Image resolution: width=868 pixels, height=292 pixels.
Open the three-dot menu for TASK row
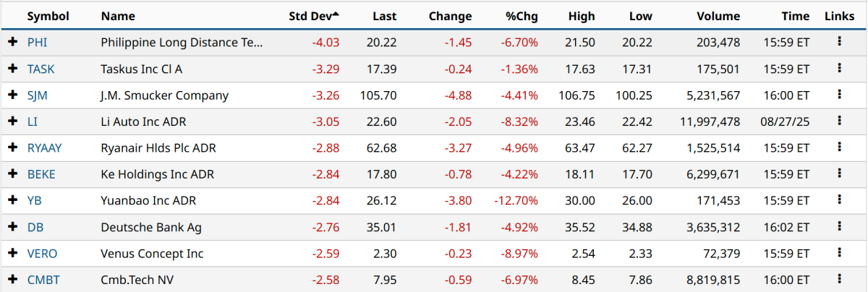(x=839, y=69)
